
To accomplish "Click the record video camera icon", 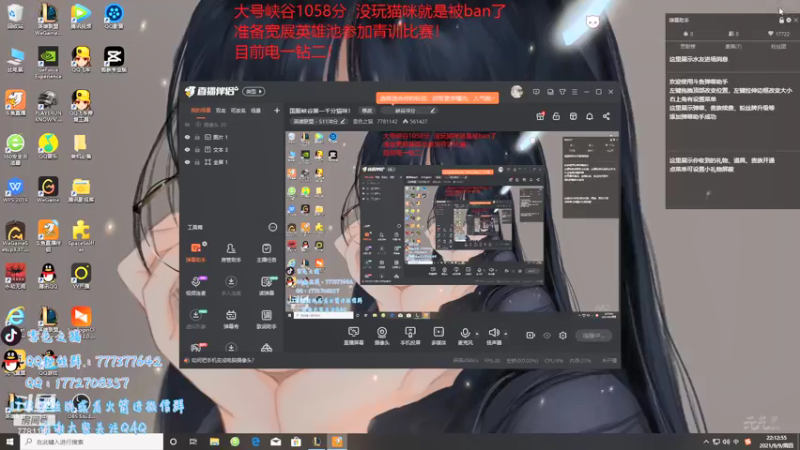I will tap(530, 335).
